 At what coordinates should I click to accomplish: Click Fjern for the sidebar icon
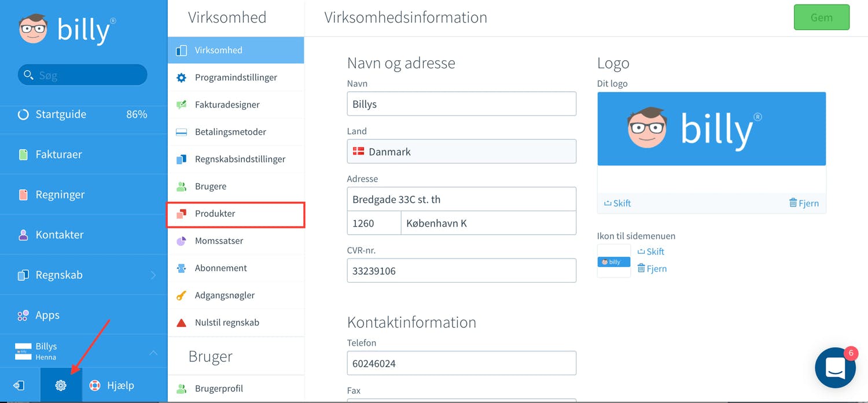pyautogui.click(x=652, y=268)
